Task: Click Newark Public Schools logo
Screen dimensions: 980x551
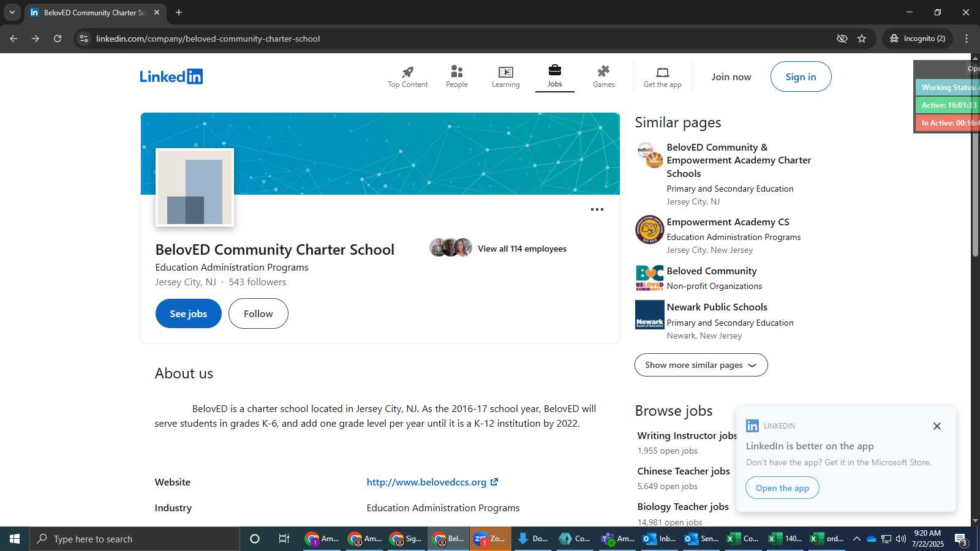Action: 649,315
